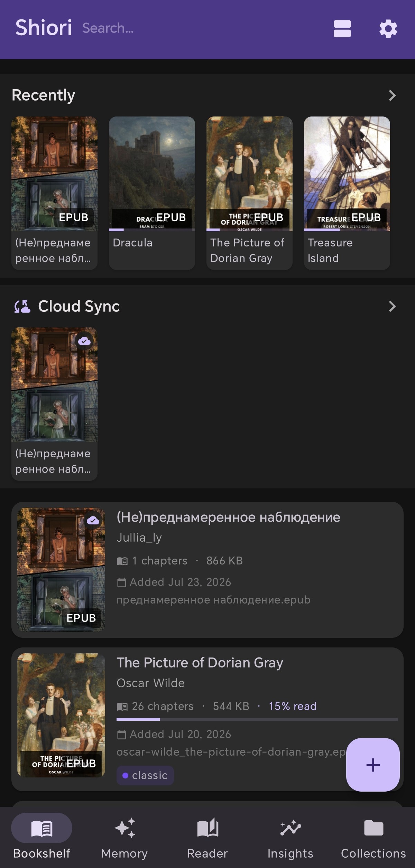
Task: Expand the Cloud Sync section chevron
Action: 392,306
